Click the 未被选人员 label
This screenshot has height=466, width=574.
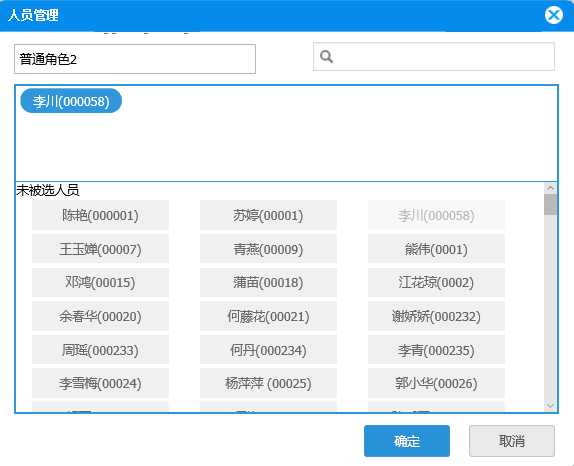[x=48, y=190]
